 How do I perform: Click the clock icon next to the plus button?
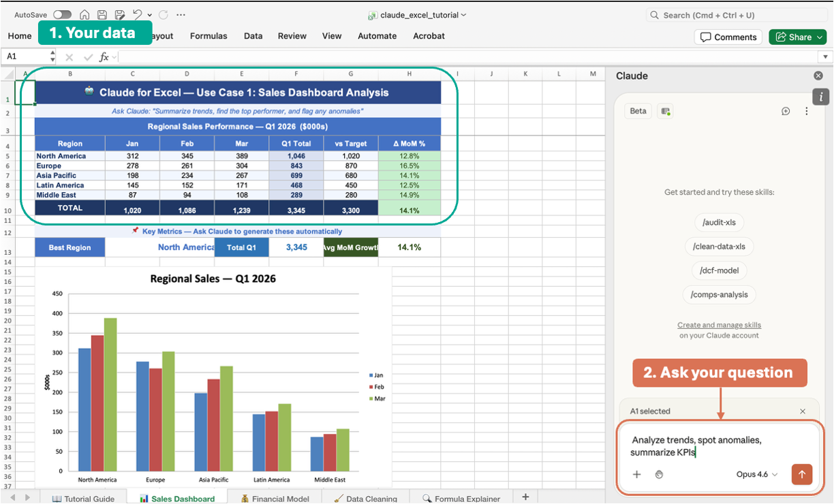659,474
